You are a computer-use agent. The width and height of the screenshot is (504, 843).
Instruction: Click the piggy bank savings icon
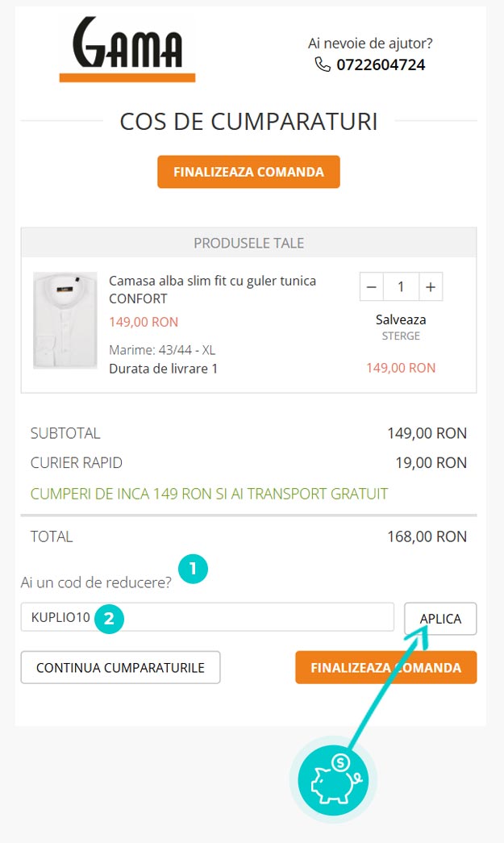pyautogui.click(x=333, y=780)
